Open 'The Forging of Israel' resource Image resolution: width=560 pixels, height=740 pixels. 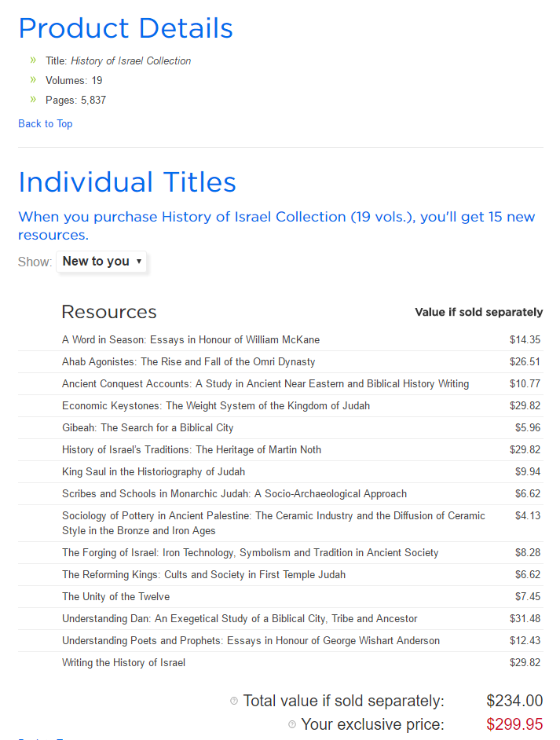click(251, 553)
